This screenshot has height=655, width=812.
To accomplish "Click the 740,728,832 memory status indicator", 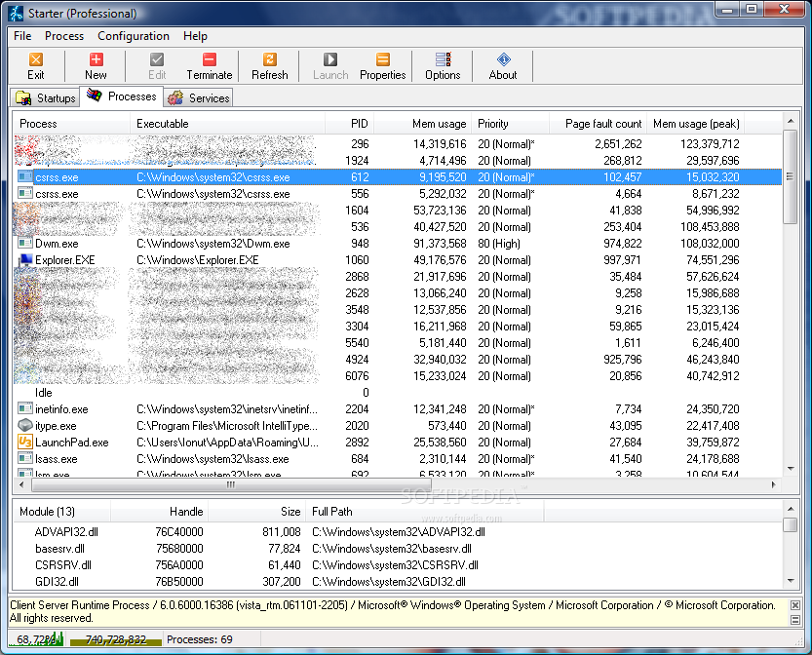I will tap(115, 639).
